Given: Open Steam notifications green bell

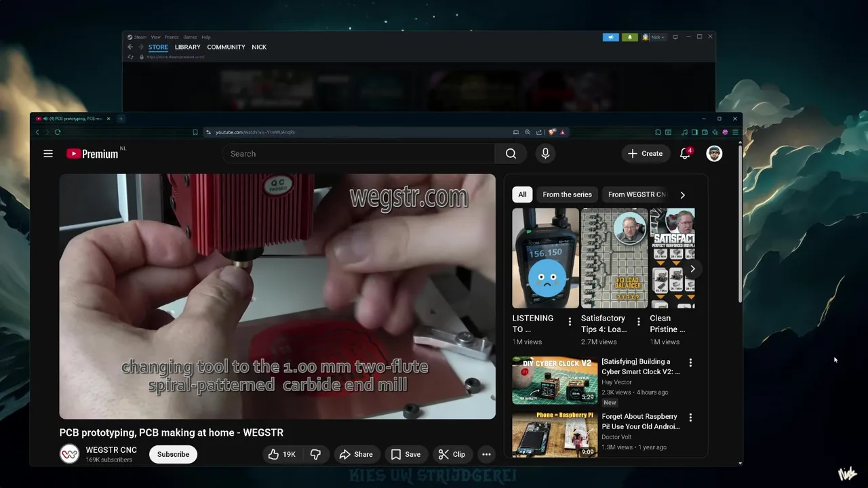Looking at the screenshot, I should [630, 37].
